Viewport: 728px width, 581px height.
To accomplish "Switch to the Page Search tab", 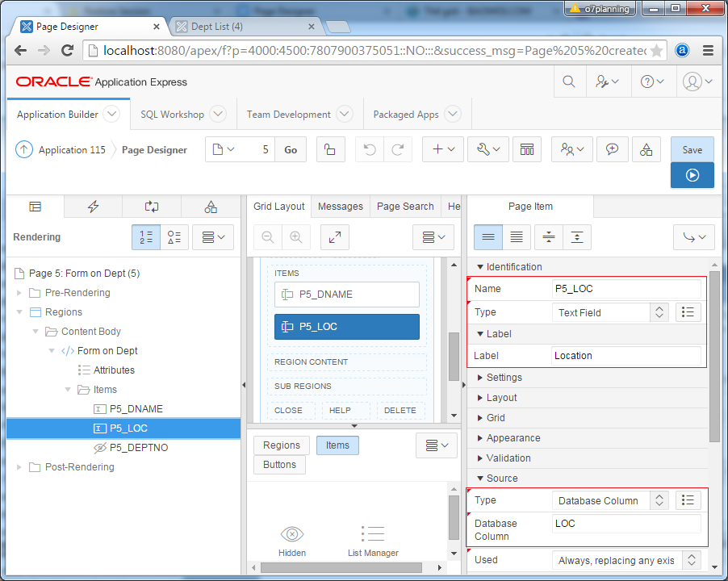I will point(405,207).
